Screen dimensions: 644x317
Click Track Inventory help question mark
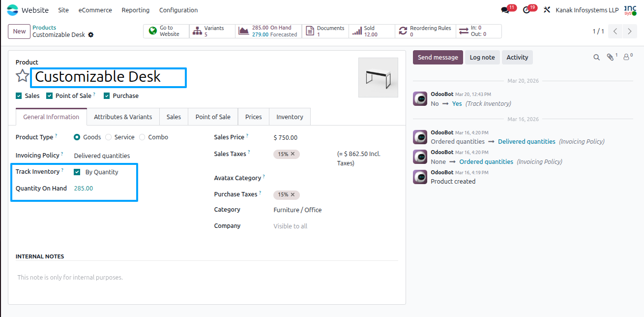coord(62,170)
